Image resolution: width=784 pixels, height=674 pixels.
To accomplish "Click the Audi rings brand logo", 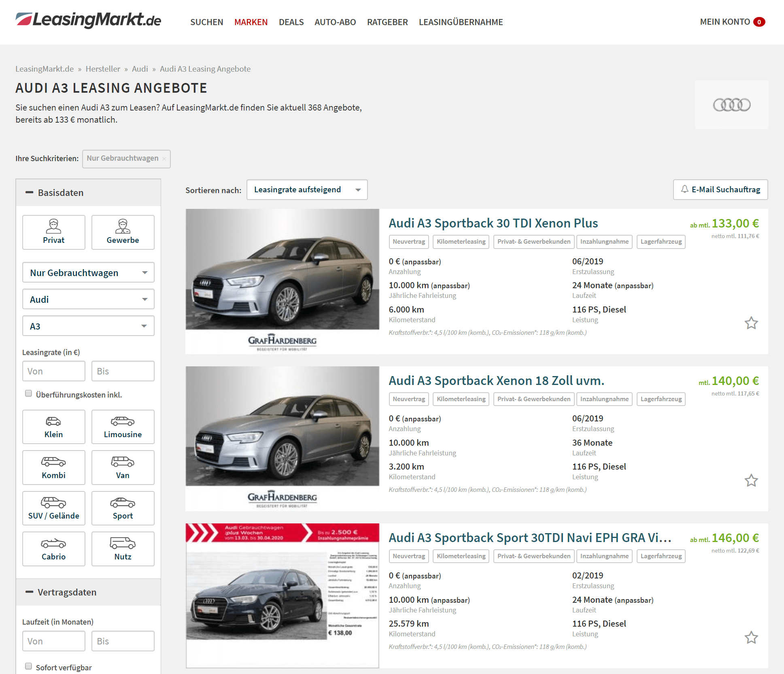I will [731, 105].
